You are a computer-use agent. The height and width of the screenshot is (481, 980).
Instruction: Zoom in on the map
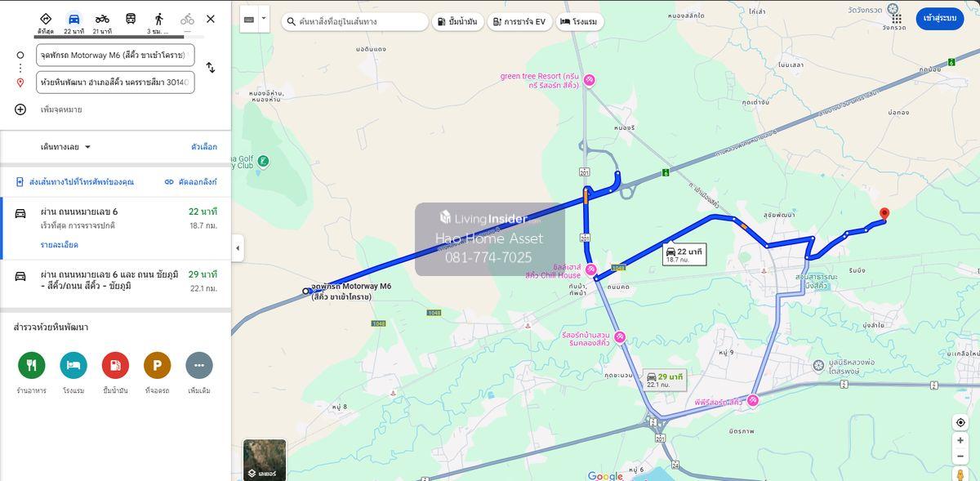pos(960,440)
